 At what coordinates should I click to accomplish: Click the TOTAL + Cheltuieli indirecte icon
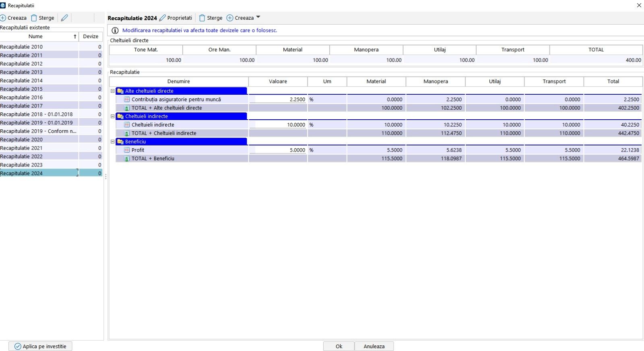point(127,133)
